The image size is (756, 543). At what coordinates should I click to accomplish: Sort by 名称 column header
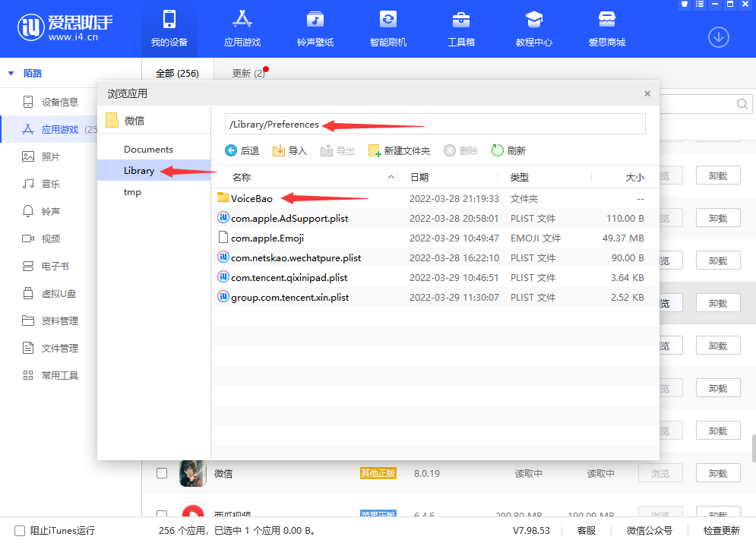tap(241, 177)
